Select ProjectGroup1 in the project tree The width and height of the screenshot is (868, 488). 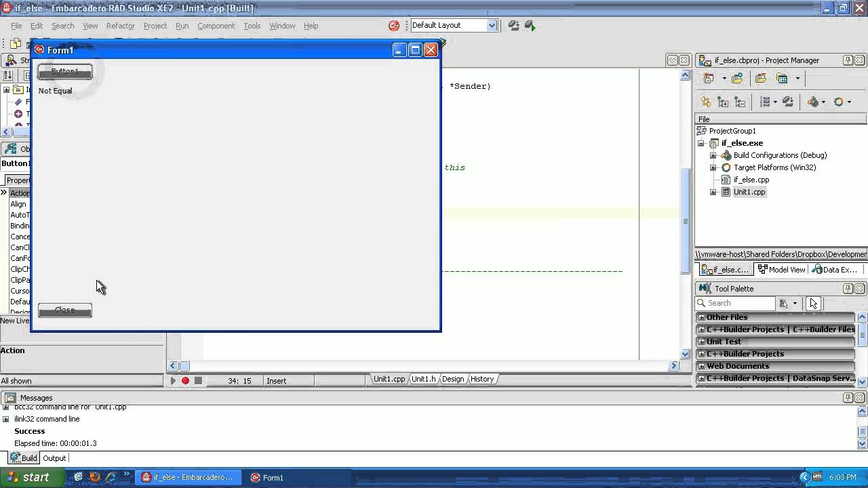coord(732,131)
